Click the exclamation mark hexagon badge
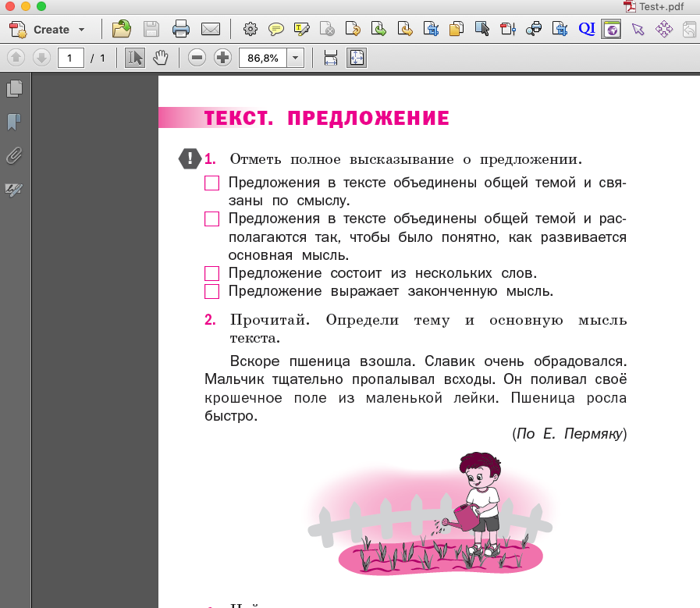The image size is (700, 608). point(190,158)
